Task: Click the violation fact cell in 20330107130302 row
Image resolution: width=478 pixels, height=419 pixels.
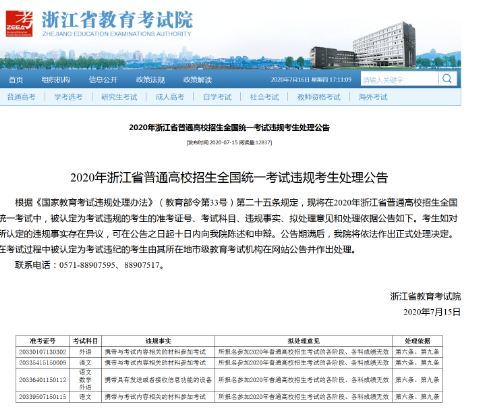Action: (x=158, y=352)
